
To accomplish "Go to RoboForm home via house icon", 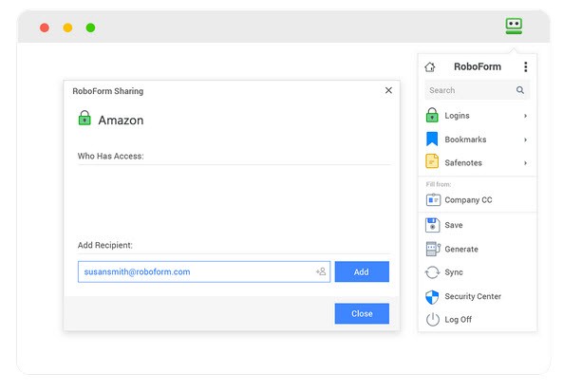I will point(430,66).
